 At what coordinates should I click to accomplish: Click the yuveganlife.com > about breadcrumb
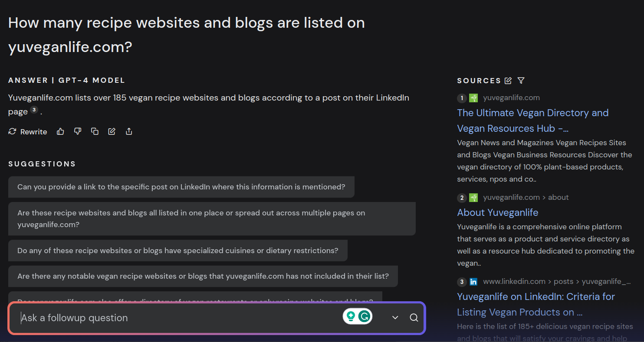(x=526, y=197)
